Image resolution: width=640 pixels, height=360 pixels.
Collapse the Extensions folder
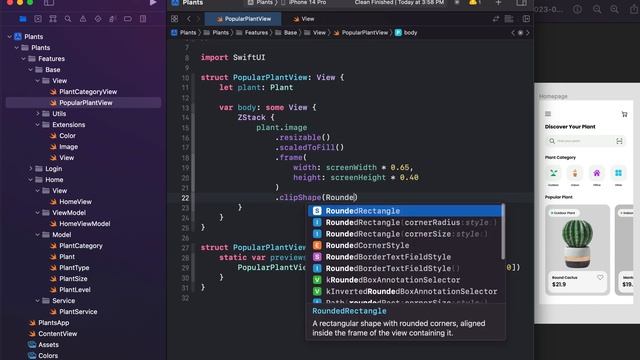[38, 125]
